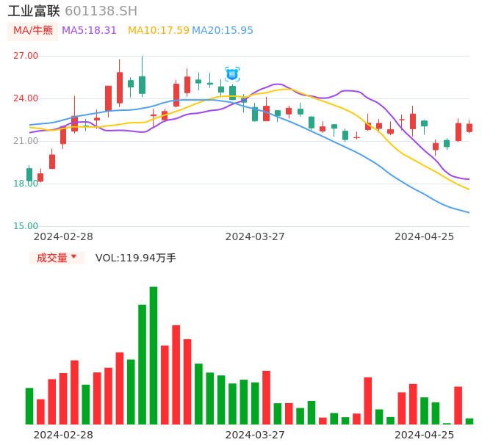Click the 24.00 price axis label
The width and height of the screenshot is (504, 445).
(26, 98)
